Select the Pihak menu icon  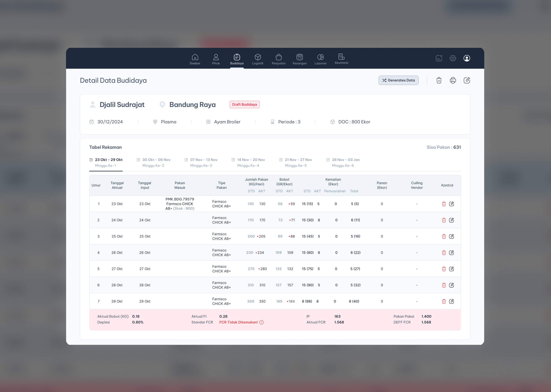tap(216, 59)
